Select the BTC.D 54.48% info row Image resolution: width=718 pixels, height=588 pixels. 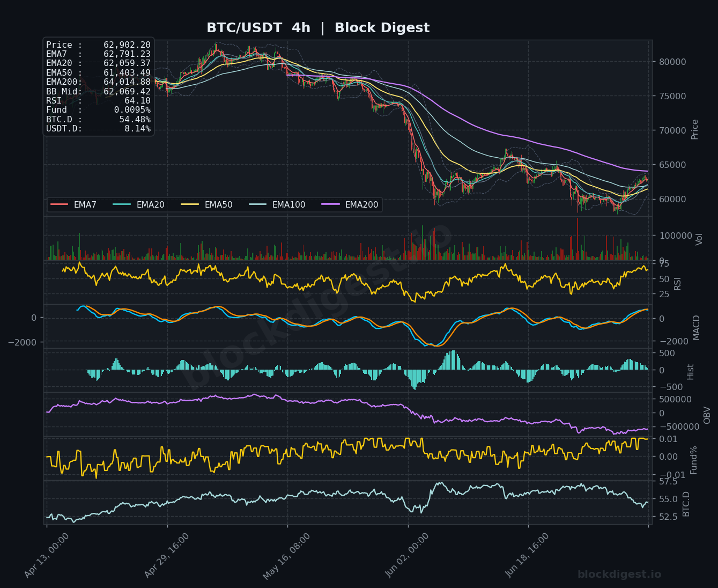pyautogui.click(x=98, y=120)
